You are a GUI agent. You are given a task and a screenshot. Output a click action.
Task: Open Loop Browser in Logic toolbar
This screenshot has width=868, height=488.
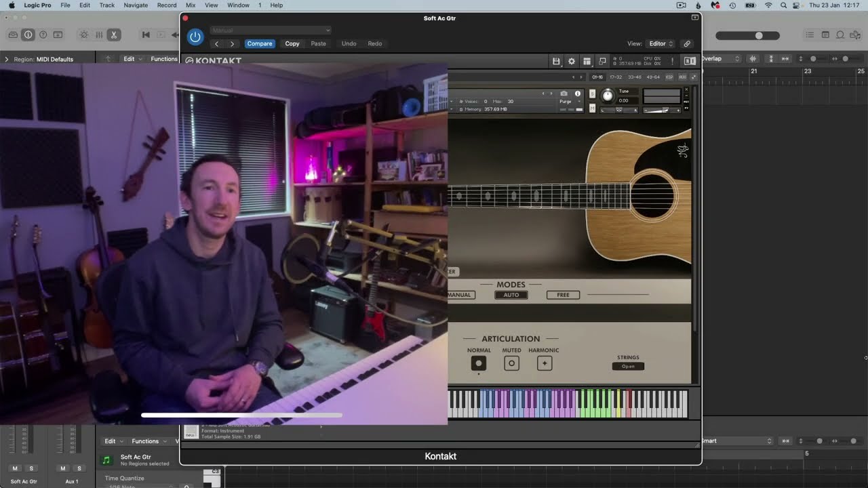pos(840,35)
